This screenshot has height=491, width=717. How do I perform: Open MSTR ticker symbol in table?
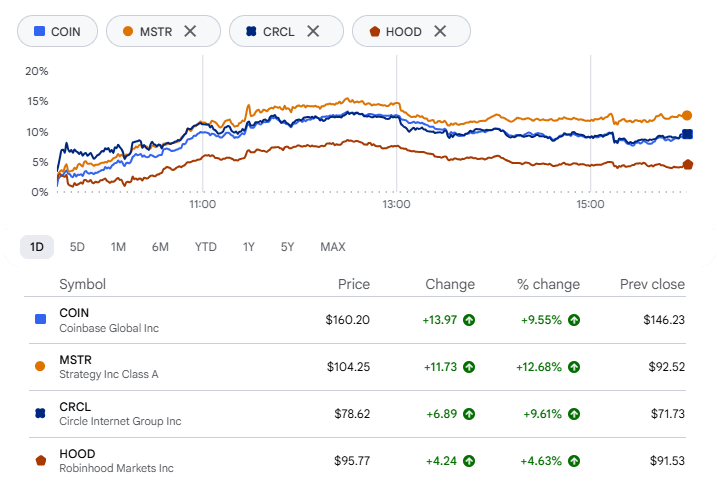point(75,360)
